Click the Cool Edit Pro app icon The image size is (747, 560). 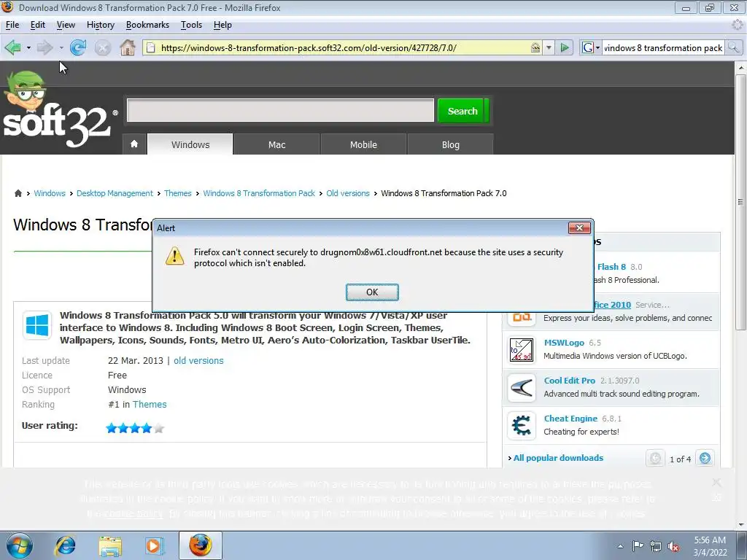[522, 388]
